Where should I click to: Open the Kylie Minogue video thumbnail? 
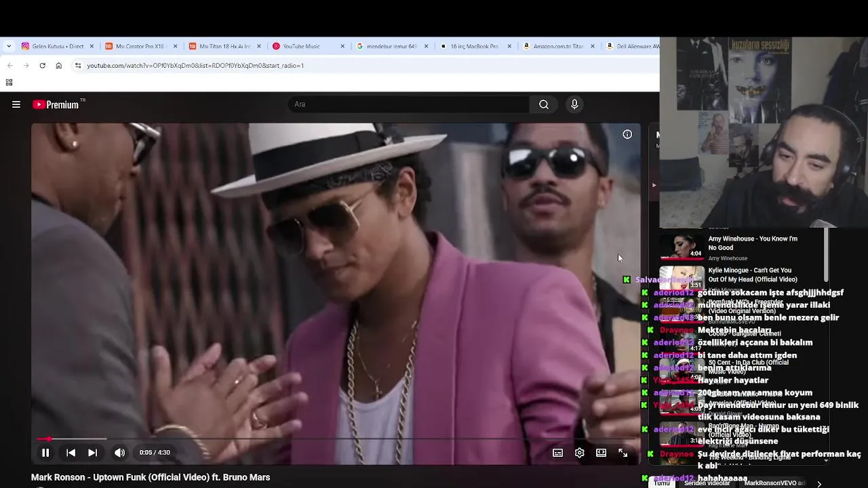pos(682,278)
